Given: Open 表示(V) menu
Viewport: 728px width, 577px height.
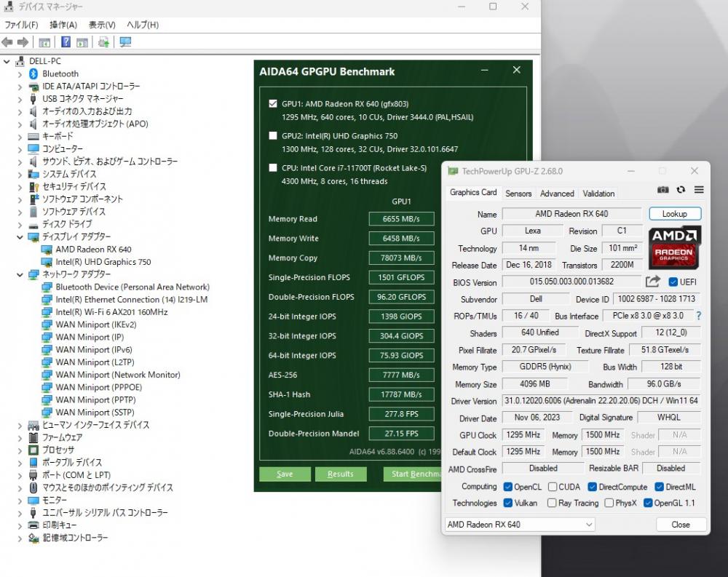Looking at the screenshot, I should (102, 25).
